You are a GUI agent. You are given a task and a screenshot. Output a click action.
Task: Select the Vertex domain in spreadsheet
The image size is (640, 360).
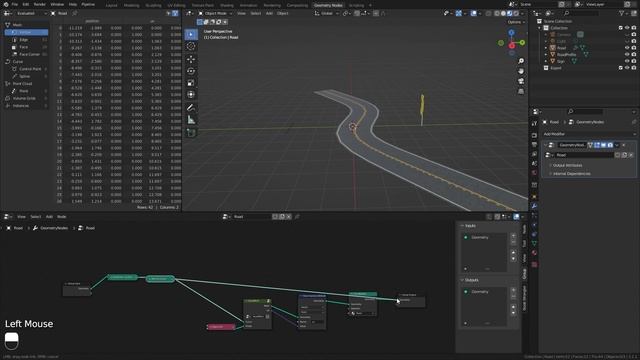point(26,32)
